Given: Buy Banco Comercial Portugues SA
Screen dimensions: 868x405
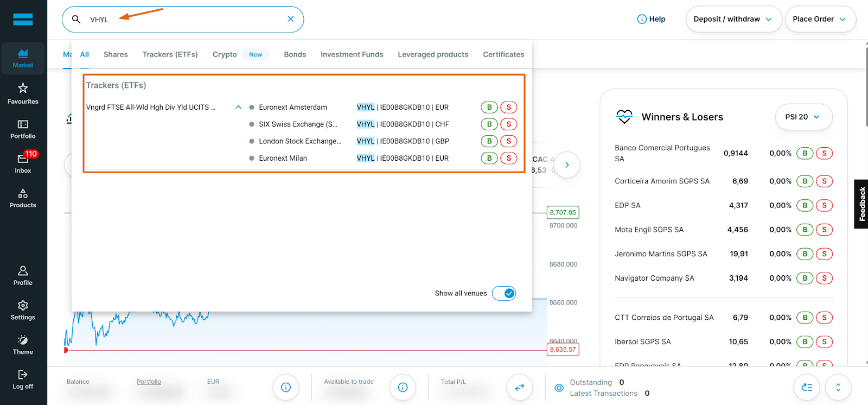Looking at the screenshot, I should point(805,154).
